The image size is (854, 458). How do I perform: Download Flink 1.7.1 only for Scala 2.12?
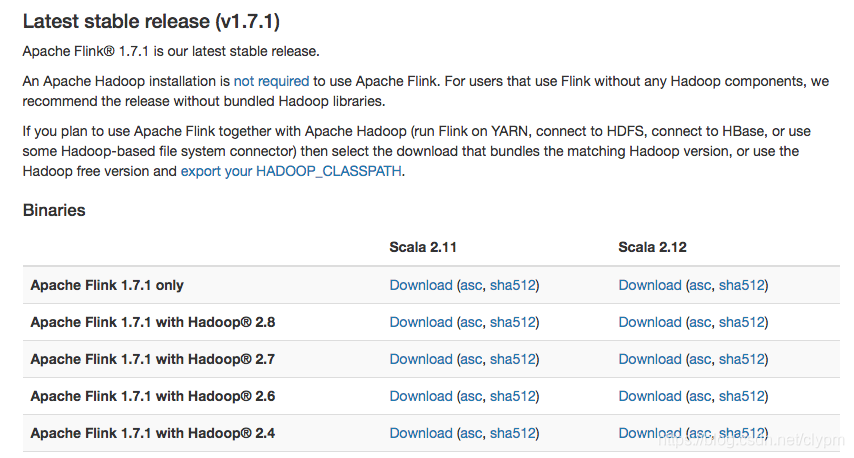pyautogui.click(x=649, y=285)
